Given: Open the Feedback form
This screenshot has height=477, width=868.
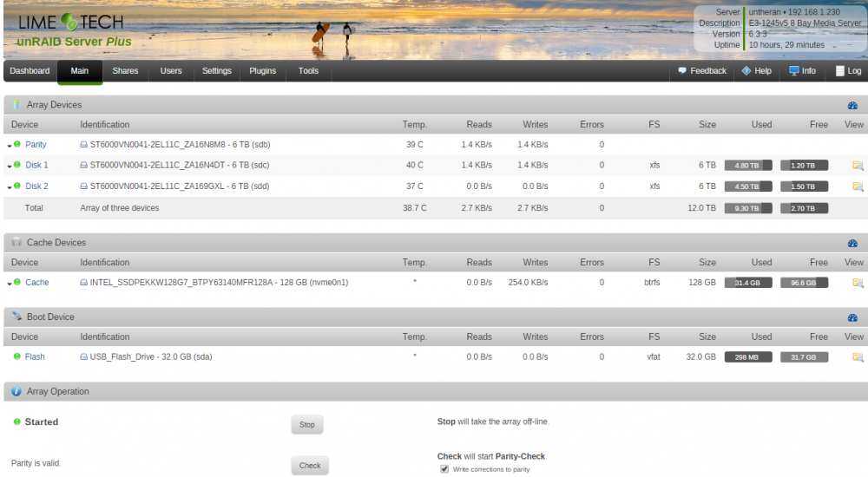Looking at the screenshot, I should coord(702,71).
